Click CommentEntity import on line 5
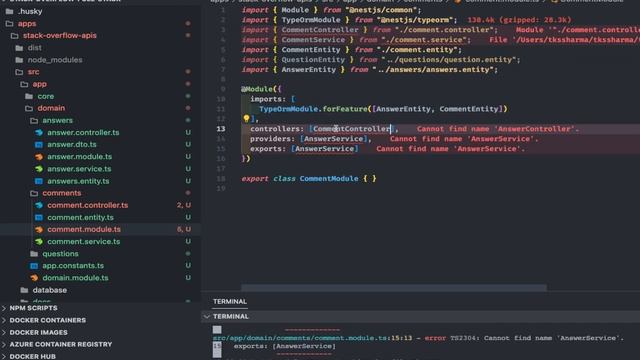The height and width of the screenshot is (360, 640). (311, 50)
